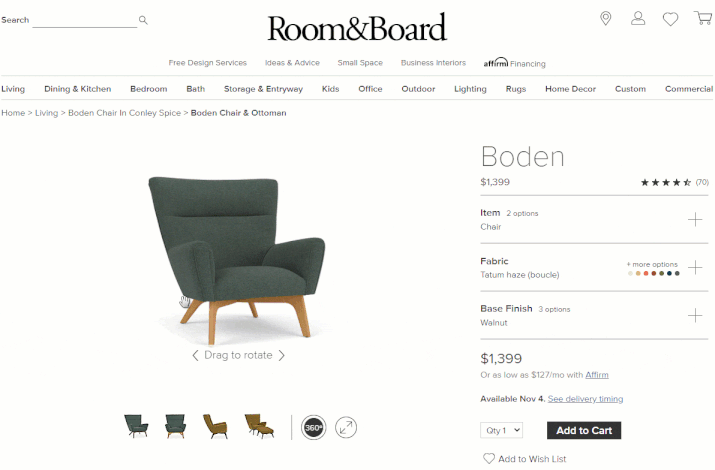Open the See delivery timing link
The image size is (715, 470).
coord(585,399)
